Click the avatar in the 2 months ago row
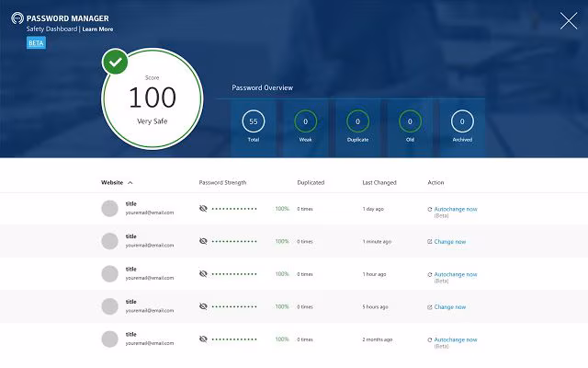This screenshot has height=368, width=588. (x=110, y=339)
